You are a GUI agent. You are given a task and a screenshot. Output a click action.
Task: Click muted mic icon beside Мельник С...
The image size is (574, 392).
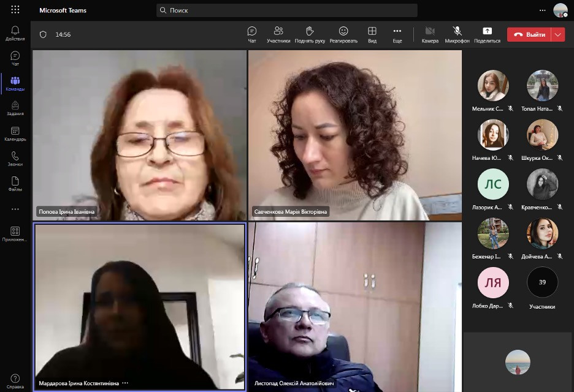[510, 108]
